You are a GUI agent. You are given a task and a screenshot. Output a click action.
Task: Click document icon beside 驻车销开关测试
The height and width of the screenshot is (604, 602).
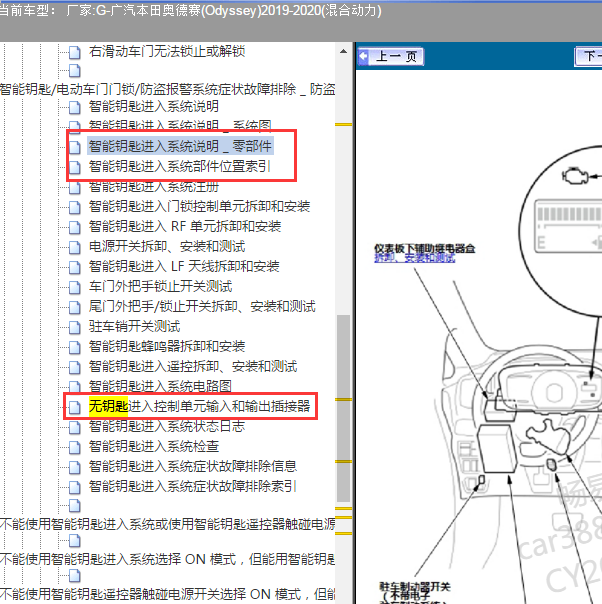pyautogui.click(x=75, y=327)
